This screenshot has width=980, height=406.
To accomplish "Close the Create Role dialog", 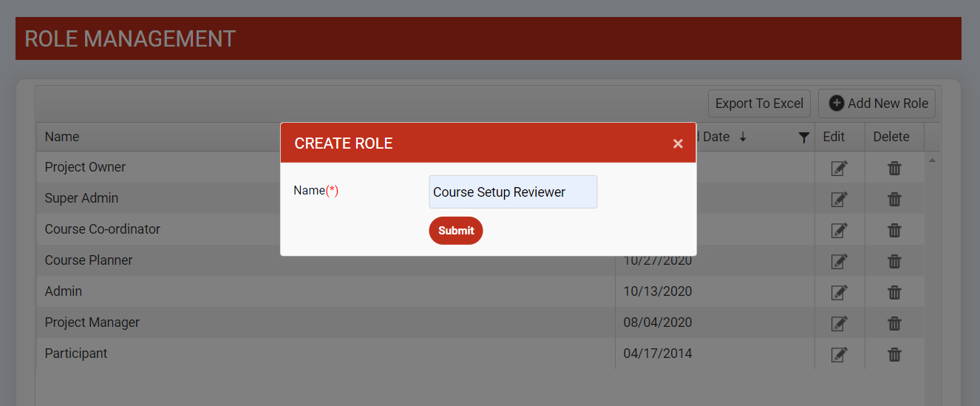I will [x=678, y=143].
